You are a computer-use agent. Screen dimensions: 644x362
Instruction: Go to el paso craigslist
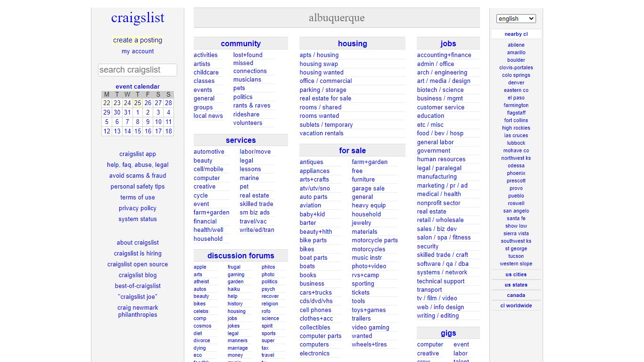[x=516, y=98]
